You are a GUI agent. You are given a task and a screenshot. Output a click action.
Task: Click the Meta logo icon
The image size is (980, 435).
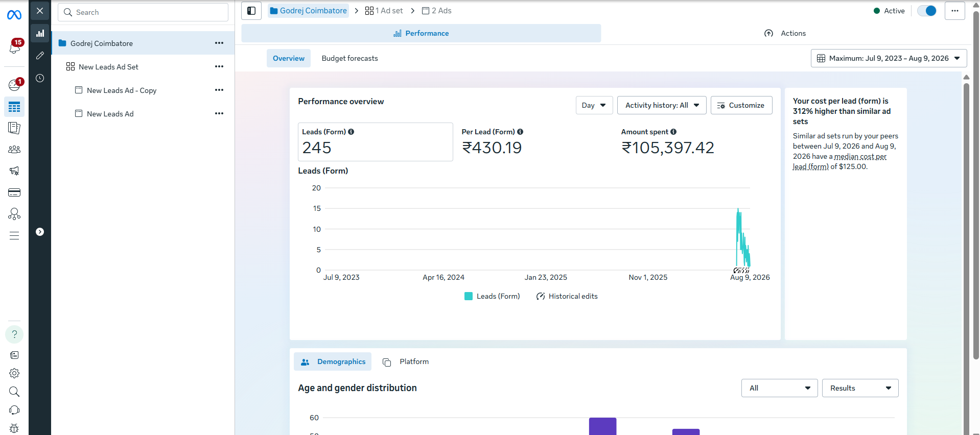[x=14, y=15]
